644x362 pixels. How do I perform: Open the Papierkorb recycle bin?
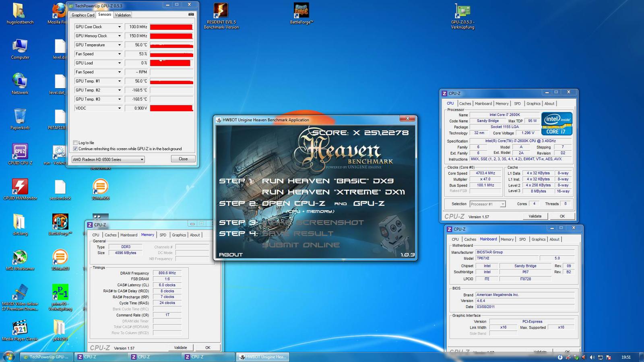[x=20, y=119]
